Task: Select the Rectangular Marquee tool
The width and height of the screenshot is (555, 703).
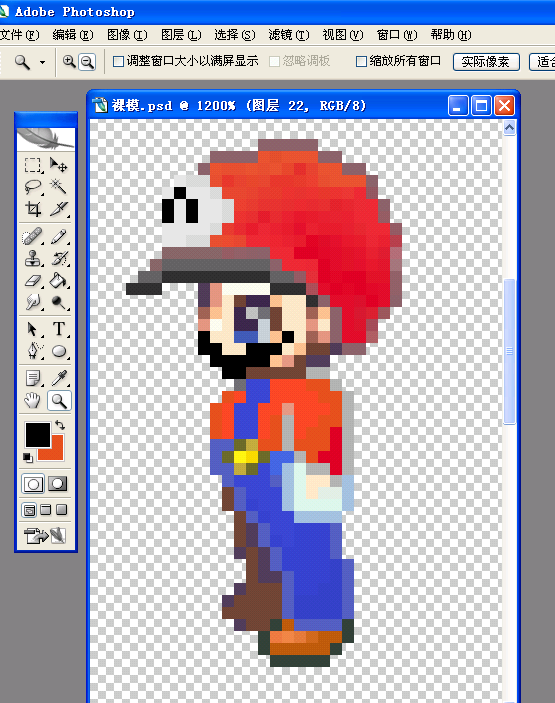Action: (33, 165)
